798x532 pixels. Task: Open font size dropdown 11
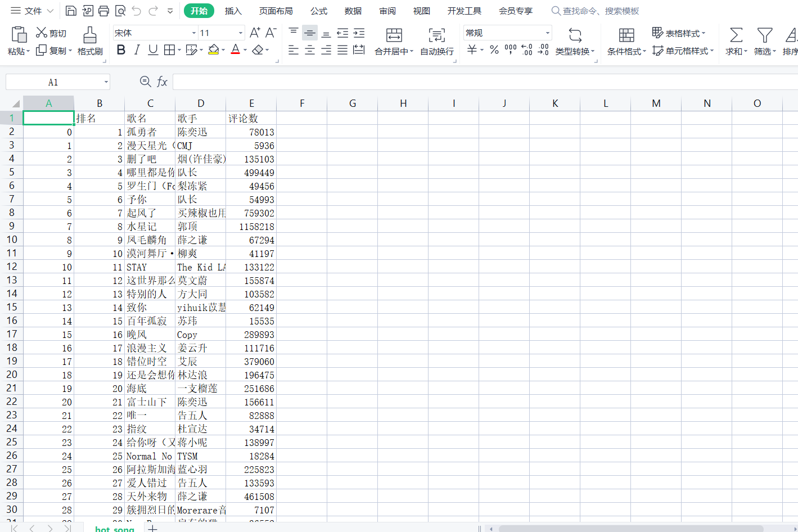[x=241, y=33]
